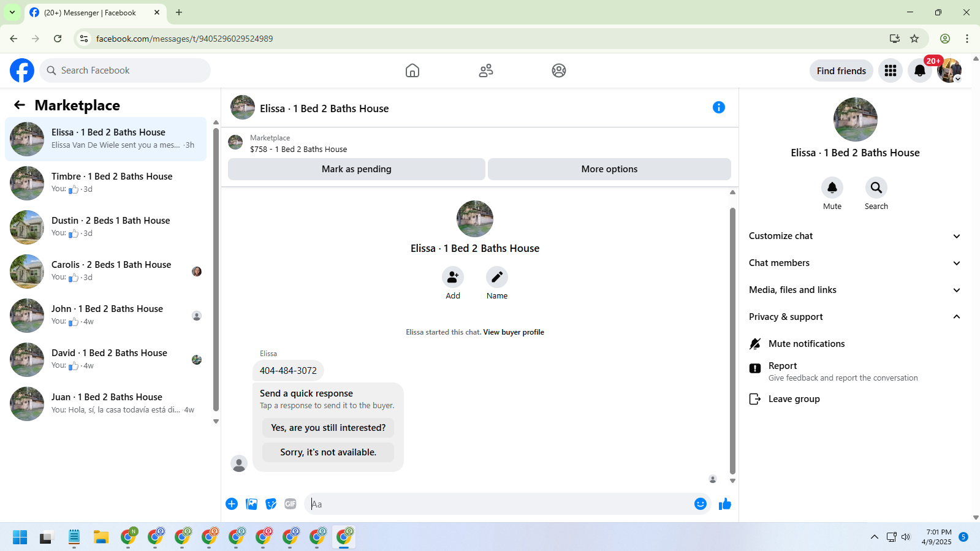980x551 pixels.
Task: Open the emoji picker
Action: point(701,504)
